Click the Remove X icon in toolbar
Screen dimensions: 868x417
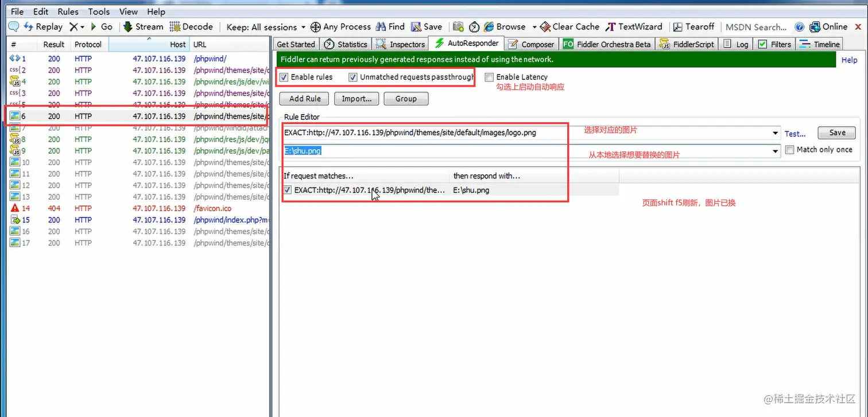(x=73, y=27)
